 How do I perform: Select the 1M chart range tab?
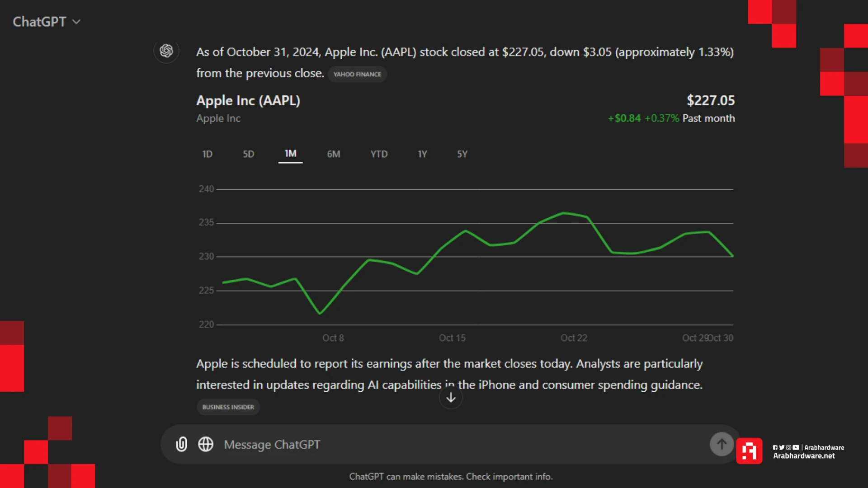point(290,154)
